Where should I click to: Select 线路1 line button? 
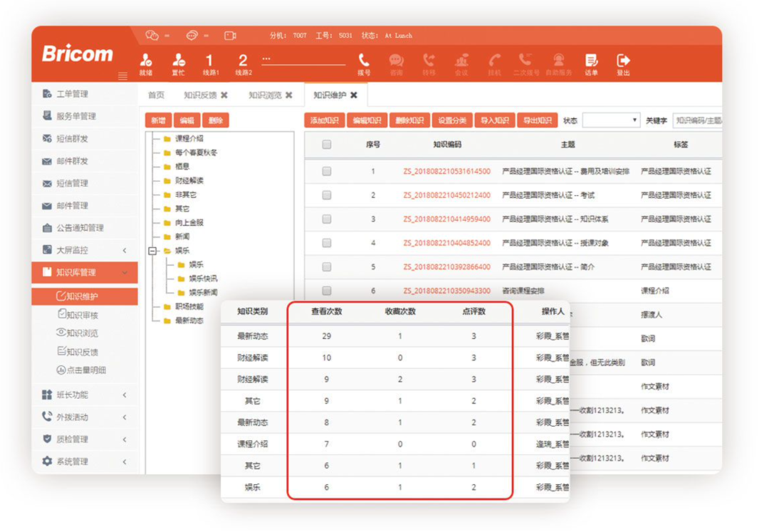pos(209,61)
